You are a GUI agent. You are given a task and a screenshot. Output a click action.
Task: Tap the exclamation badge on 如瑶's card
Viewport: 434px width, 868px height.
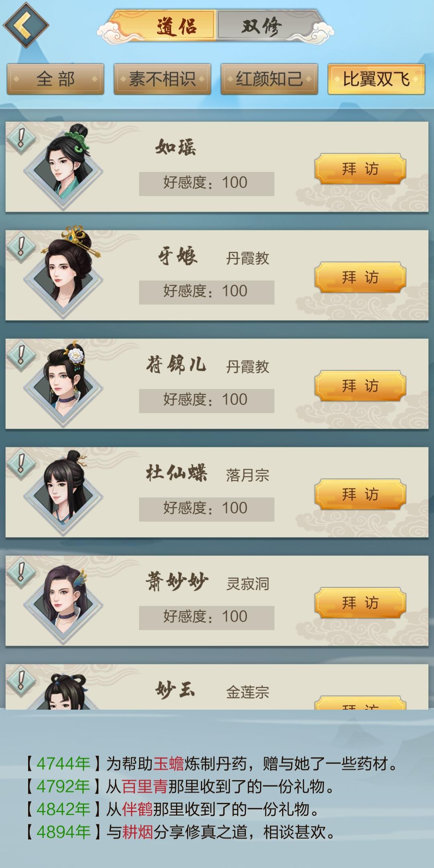coord(21,139)
